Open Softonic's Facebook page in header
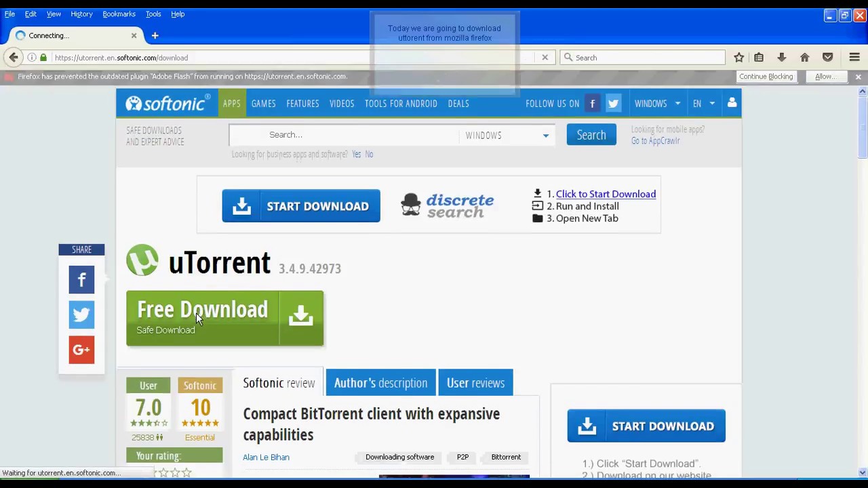The width and height of the screenshot is (868, 488). (x=592, y=104)
